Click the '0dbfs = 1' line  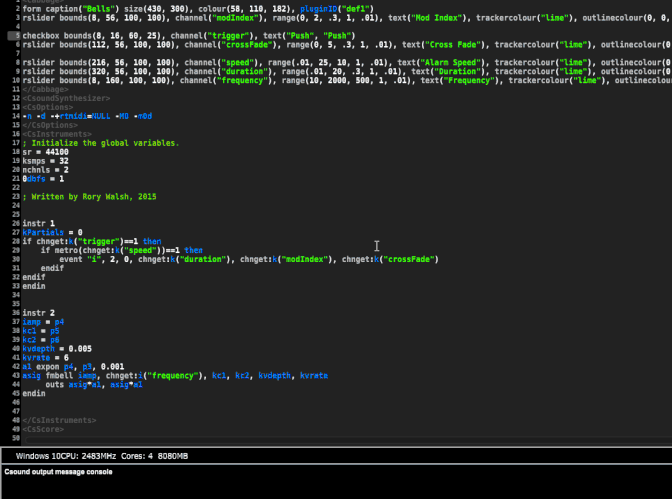(x=43, y=179)
